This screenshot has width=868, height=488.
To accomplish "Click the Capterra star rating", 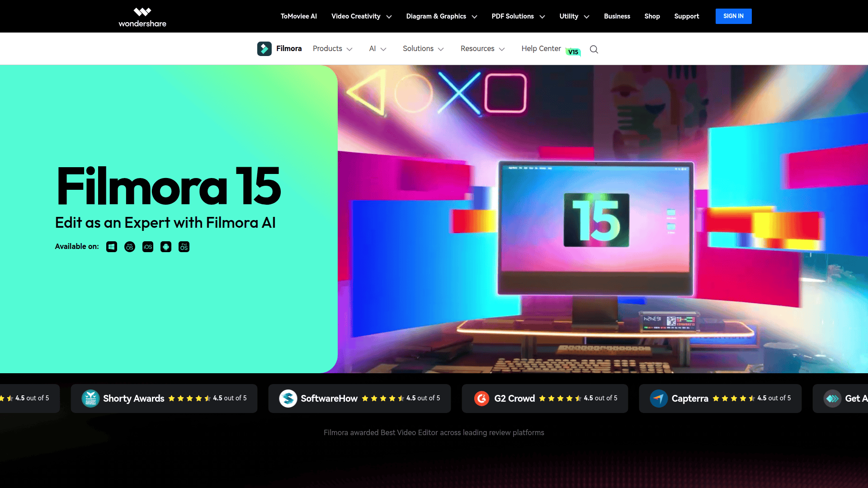I will 734,398.
